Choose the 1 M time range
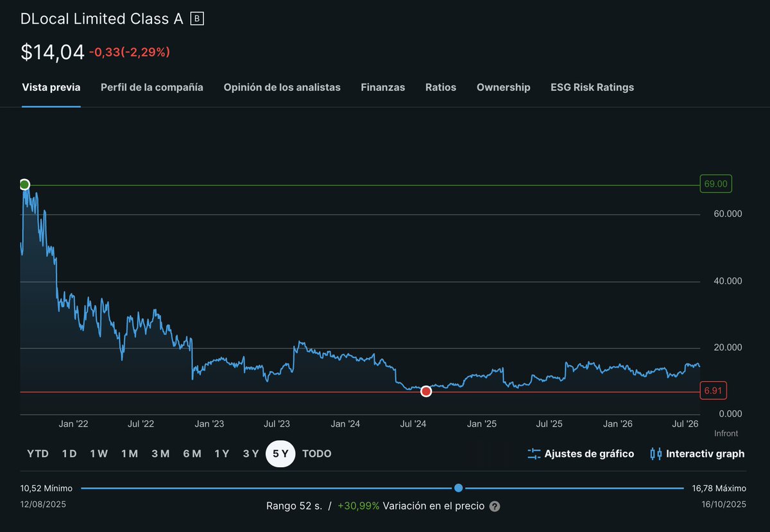 pyautogui.click(x=130, y=454)
